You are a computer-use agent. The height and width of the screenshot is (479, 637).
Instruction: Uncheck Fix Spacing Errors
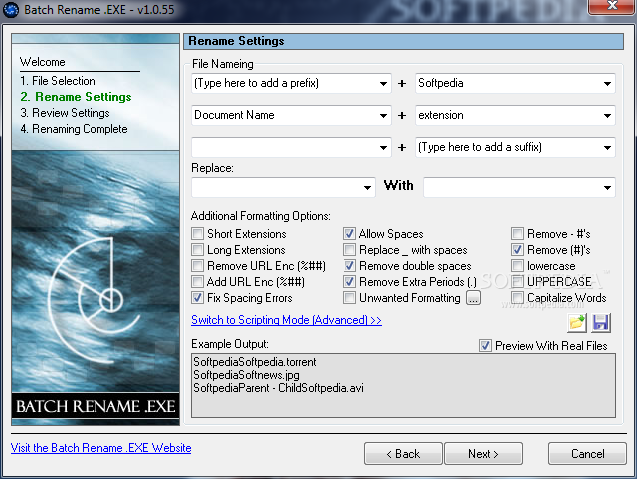coord(197,298)
